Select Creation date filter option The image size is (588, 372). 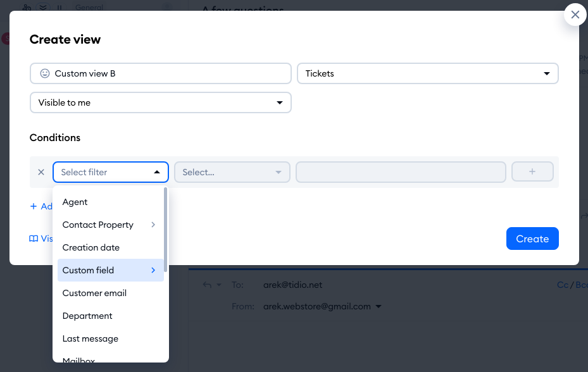(91, 247)
